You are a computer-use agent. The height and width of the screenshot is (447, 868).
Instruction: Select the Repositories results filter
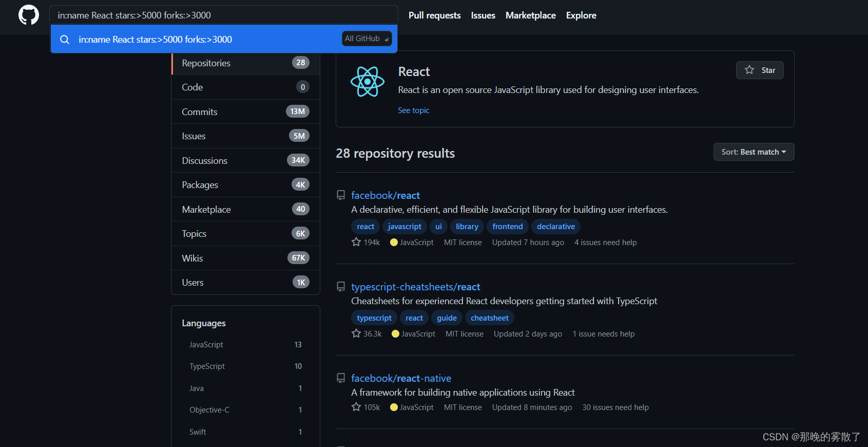pos(246,63)
